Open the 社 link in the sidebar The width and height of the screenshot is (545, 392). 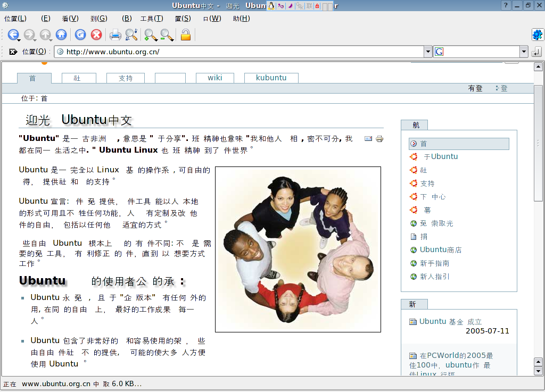pyautogui.click(x=423, y=170)
